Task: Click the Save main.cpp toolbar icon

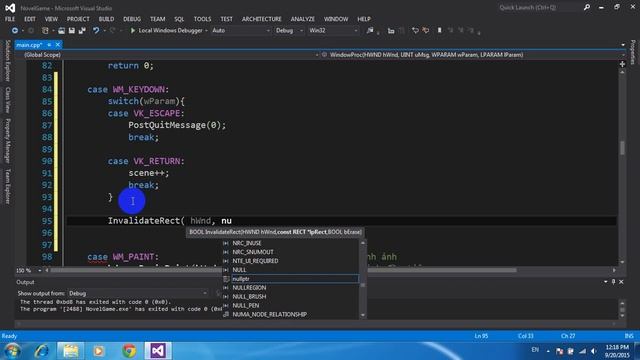Action: point(72,31)
